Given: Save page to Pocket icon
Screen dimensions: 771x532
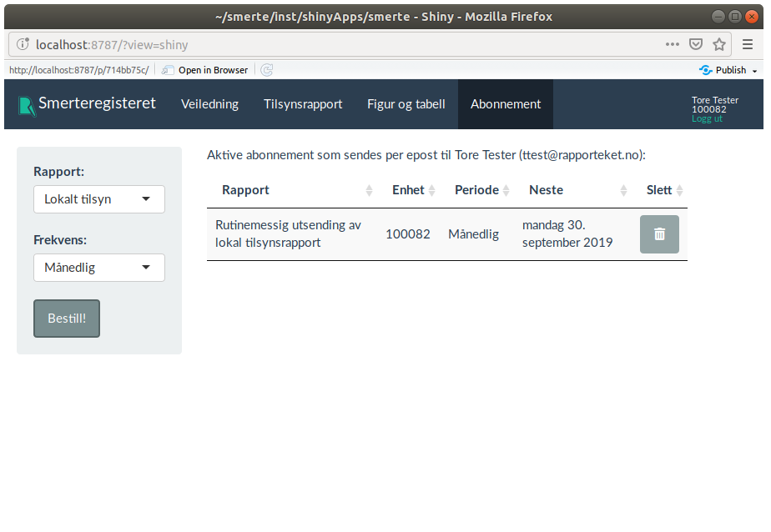Looking at the screenshot, I should click(695, 45).
